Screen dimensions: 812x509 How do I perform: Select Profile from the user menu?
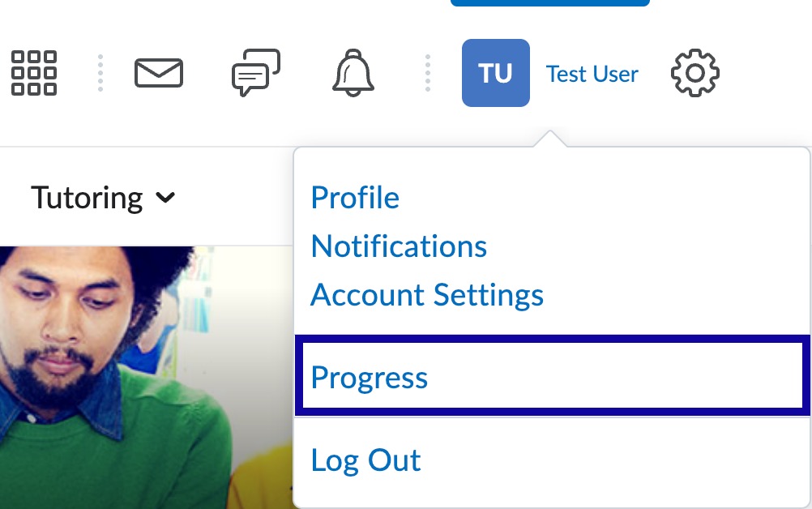click(x=354, y=197)
